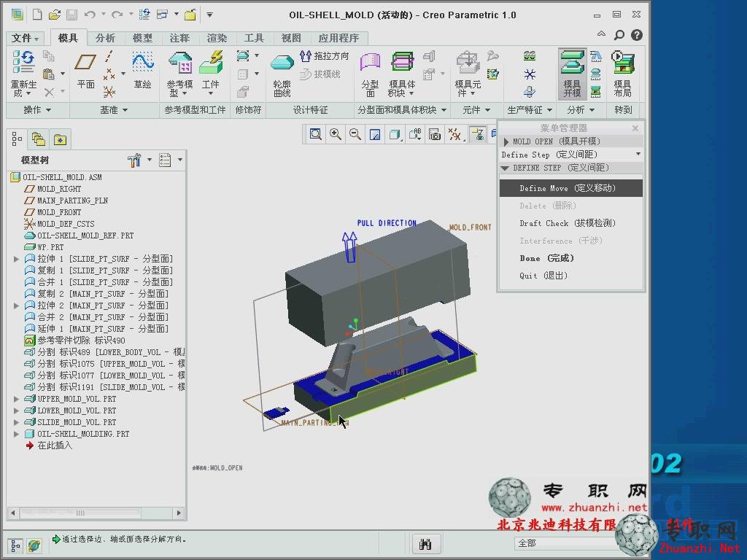Switch to the Folder Browser tab icon
Viewport: 747px width, 560px height.
pyautogui.click(x=38, y=139)
